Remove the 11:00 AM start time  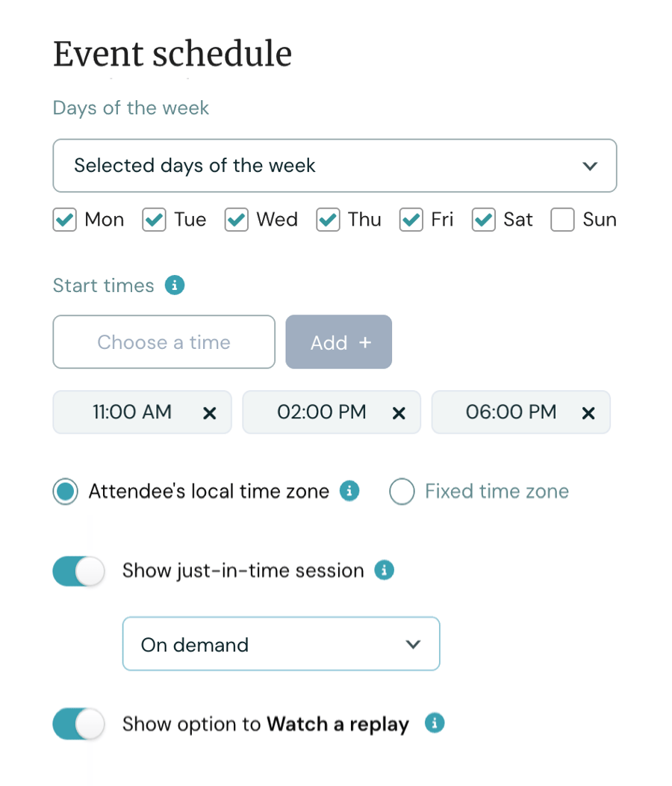click(209, 412)
